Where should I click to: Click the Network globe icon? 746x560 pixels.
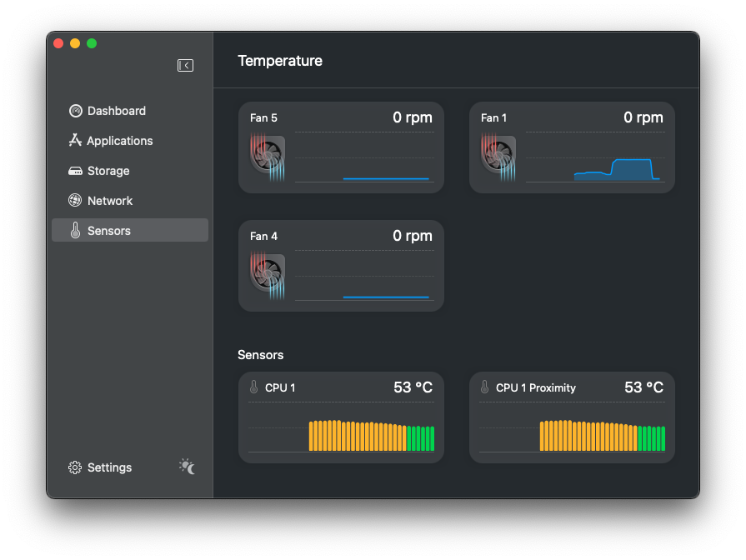[75, 201]
